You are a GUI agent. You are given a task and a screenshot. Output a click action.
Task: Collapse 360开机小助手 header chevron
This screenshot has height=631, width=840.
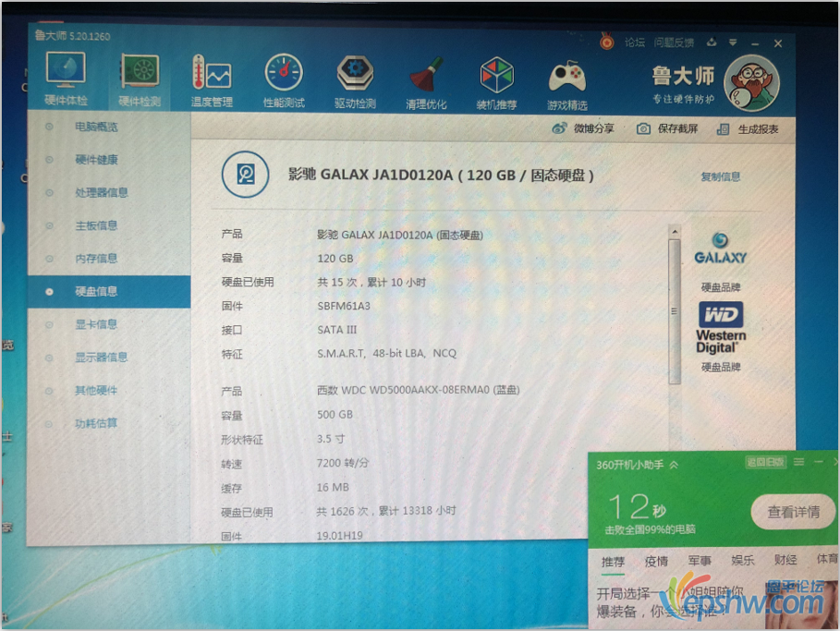pos(674,465)
